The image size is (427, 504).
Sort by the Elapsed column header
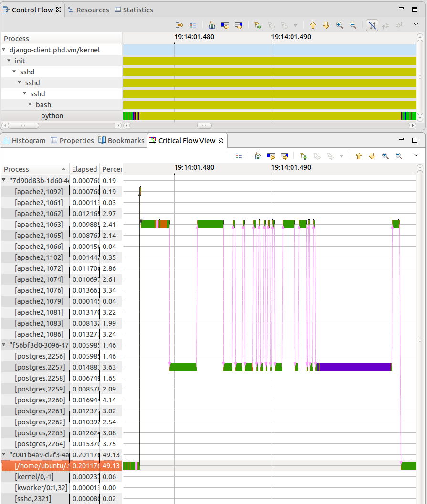84,169
